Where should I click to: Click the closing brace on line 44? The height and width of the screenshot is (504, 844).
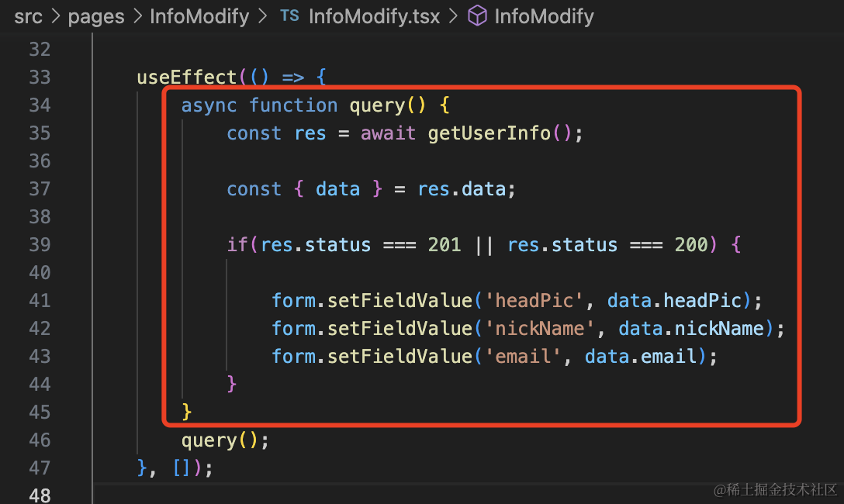point(231,385)
